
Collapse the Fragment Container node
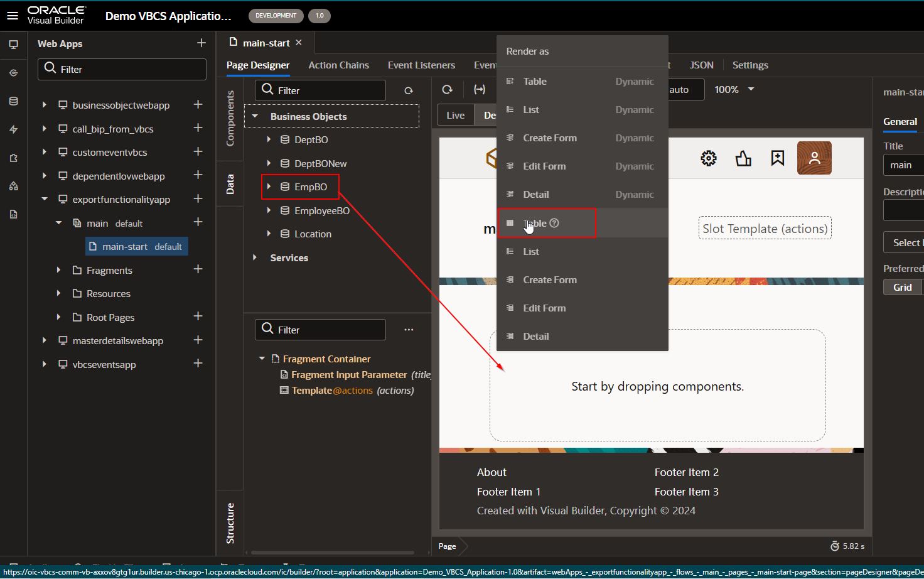(x=262, y=359)
